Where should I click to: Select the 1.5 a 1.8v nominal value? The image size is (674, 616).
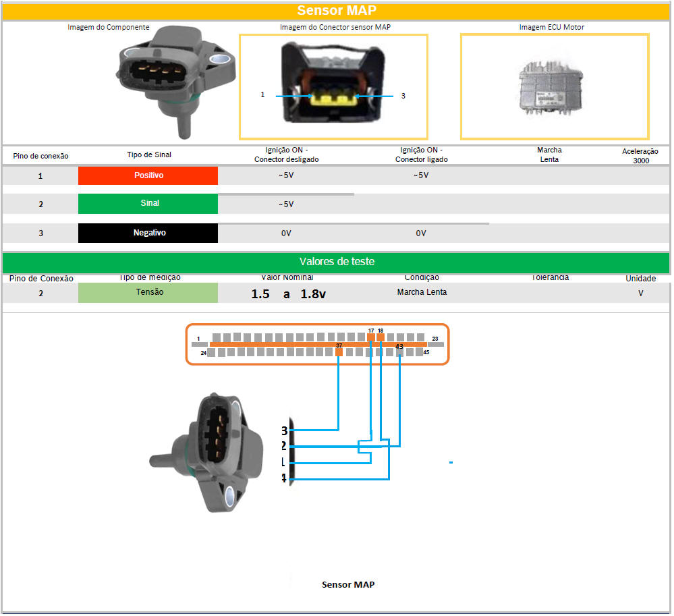tap(289, 294)
